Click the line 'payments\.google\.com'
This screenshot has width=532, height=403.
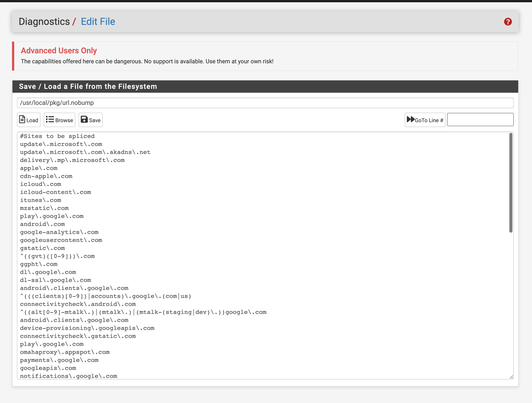pos(59,360)
